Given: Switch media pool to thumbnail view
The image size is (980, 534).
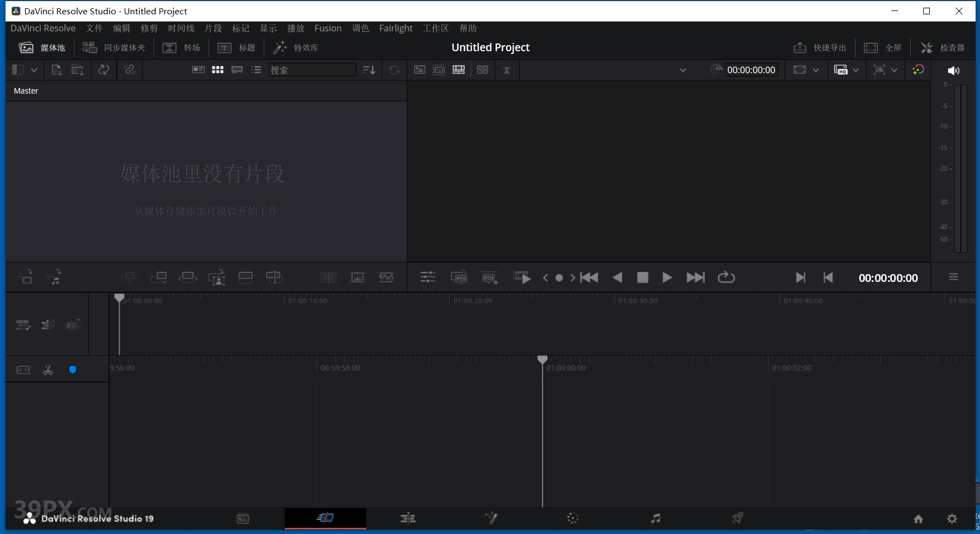Looking at the screenshot, I should [x=217, y=70].
